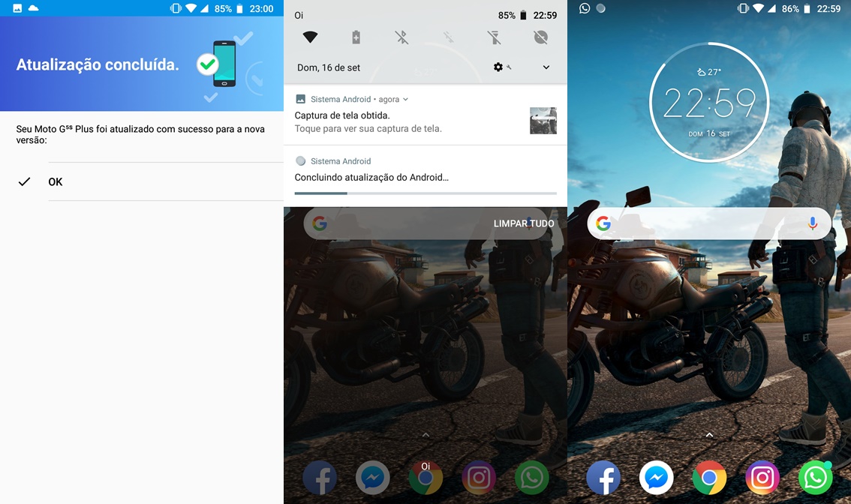
Task: Click dimmed app drawer arrow behind the shade
Action: pos(425,434)
